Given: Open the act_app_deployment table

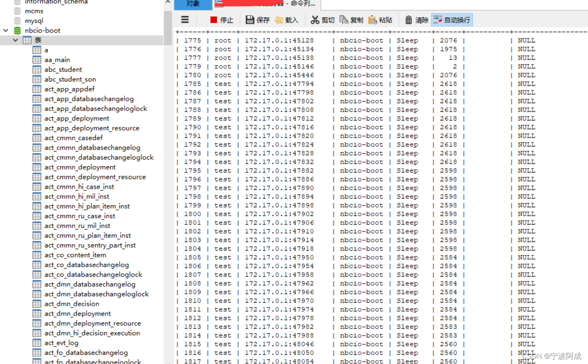Looking at the screenshot, I should 76,118.
